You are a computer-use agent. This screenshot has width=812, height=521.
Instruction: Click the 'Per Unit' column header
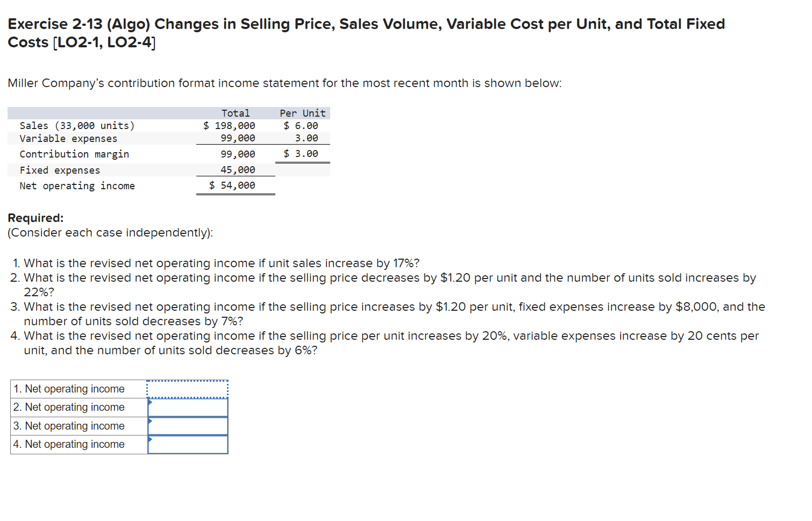(302, 113)
